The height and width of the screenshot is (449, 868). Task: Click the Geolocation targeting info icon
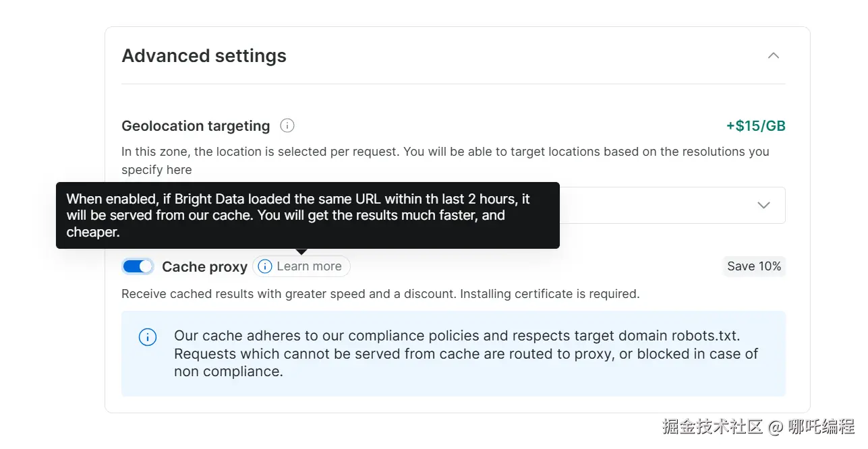pyautogui.click(x=287, y=126)
